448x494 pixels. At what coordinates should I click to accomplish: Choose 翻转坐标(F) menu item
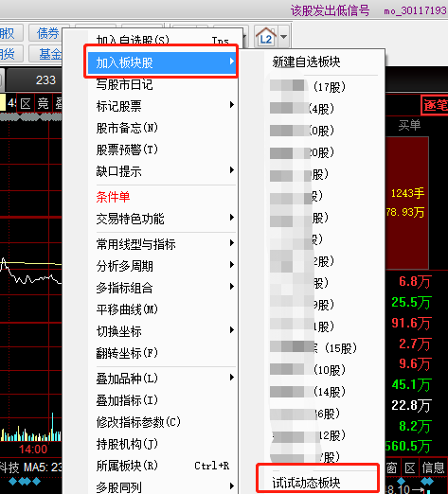point(162,353)
